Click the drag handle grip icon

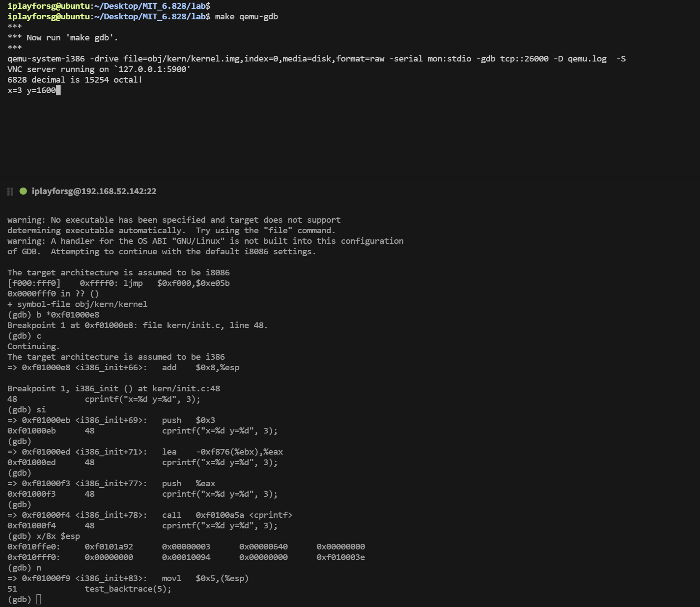(x=10, y=191)
